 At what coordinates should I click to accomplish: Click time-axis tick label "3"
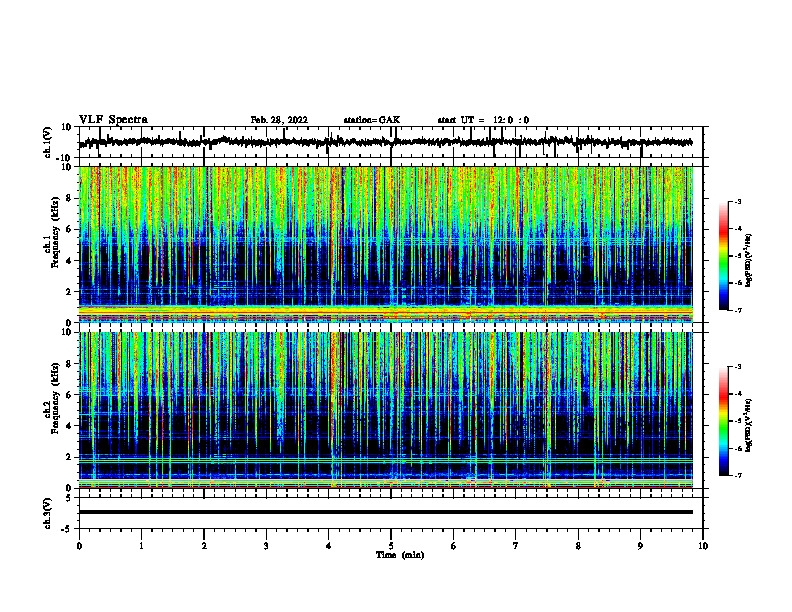point(266,546)
